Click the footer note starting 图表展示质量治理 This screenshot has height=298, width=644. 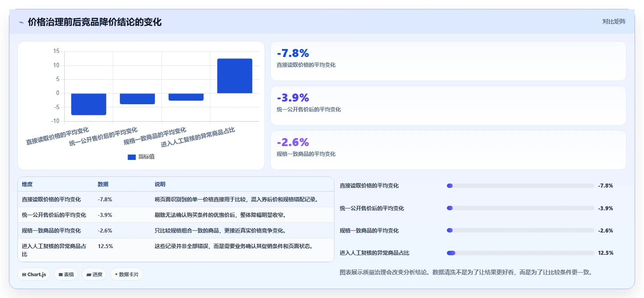[x=466, y=272]
